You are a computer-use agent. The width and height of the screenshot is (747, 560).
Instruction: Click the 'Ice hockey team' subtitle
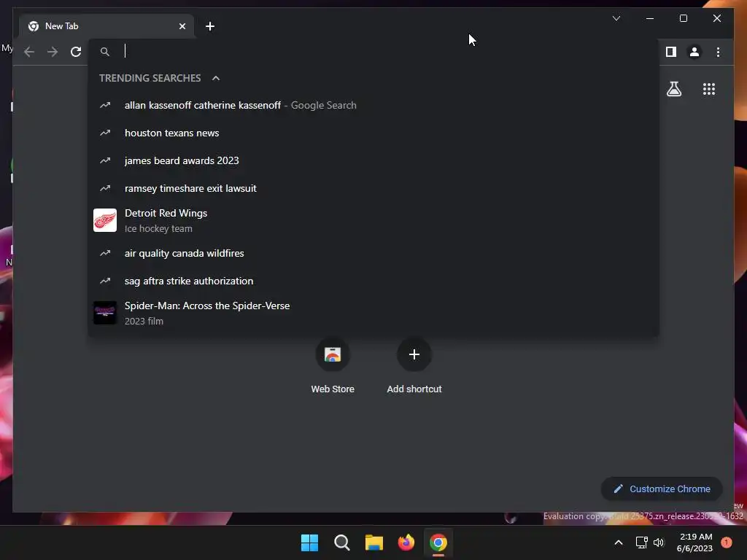pos(158,228)
